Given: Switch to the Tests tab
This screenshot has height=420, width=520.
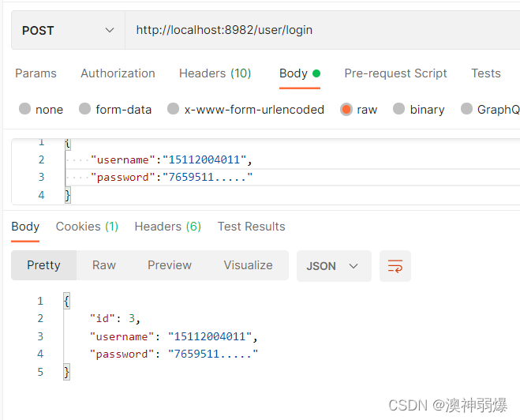Looking at the screenshot, I should click(486, 73).
